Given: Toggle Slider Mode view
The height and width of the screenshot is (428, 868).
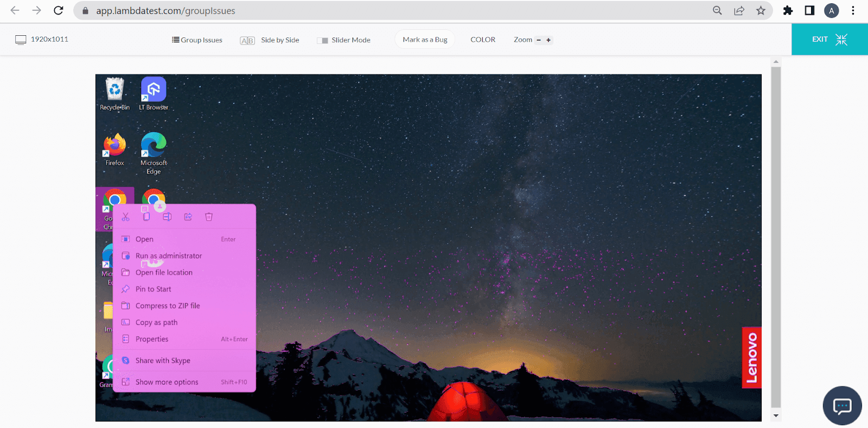Looking at the screenshot, I should pyautogui.click(x=344, y=40).
